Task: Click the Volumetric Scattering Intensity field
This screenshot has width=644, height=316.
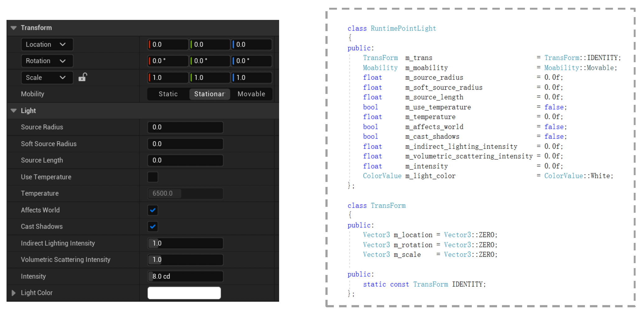Action: pyautogui.click(x=186, y=260)
